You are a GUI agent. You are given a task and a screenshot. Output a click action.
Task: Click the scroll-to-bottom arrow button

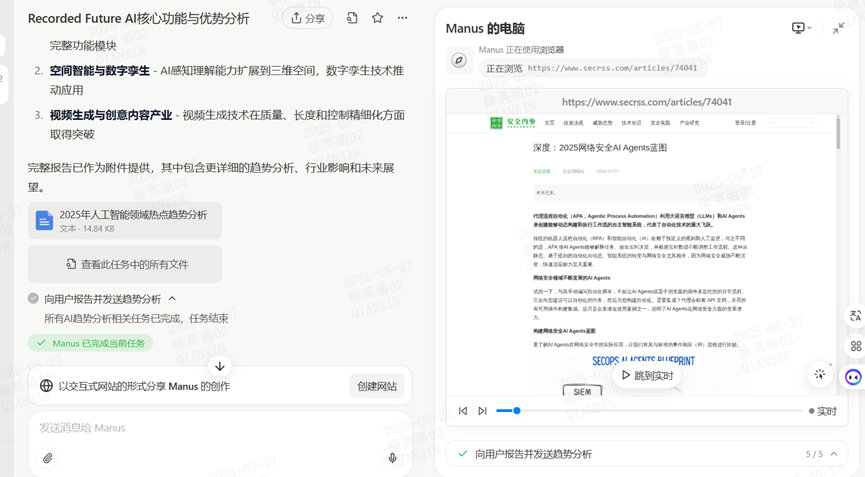[220, 366]
